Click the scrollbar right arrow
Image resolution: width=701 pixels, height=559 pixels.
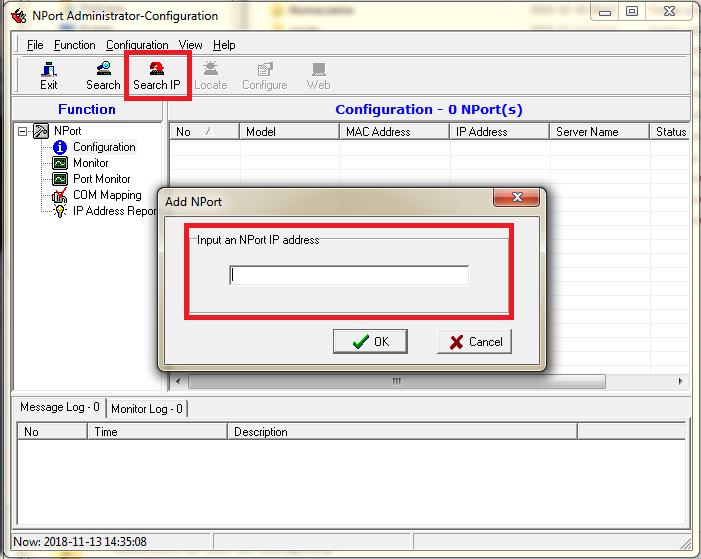680,381
